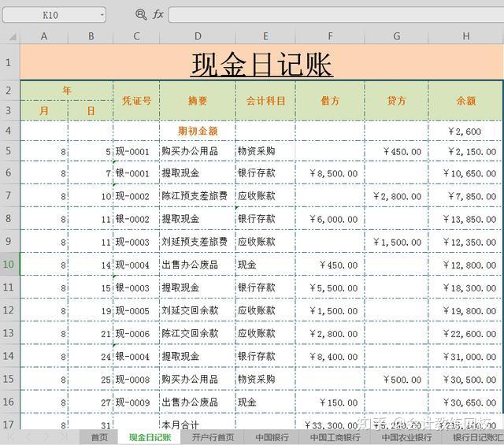
Task: Click the 摘要 header cell
Action: [x=198, y=101]
